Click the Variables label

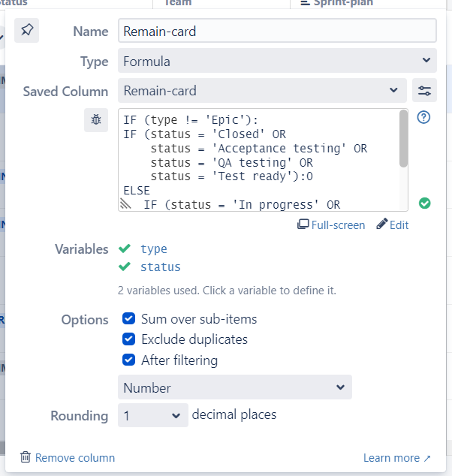[82, 249]
